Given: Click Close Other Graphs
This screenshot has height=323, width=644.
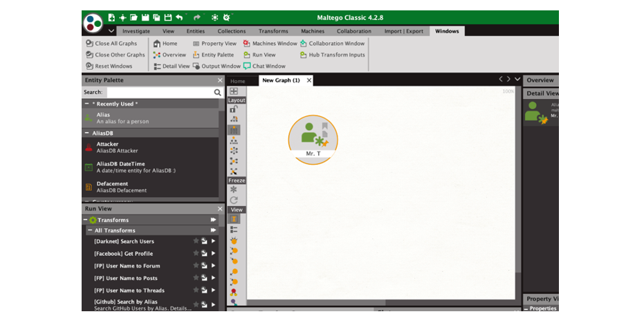Looking at the screenshot, I should click(x=115, y=55).
